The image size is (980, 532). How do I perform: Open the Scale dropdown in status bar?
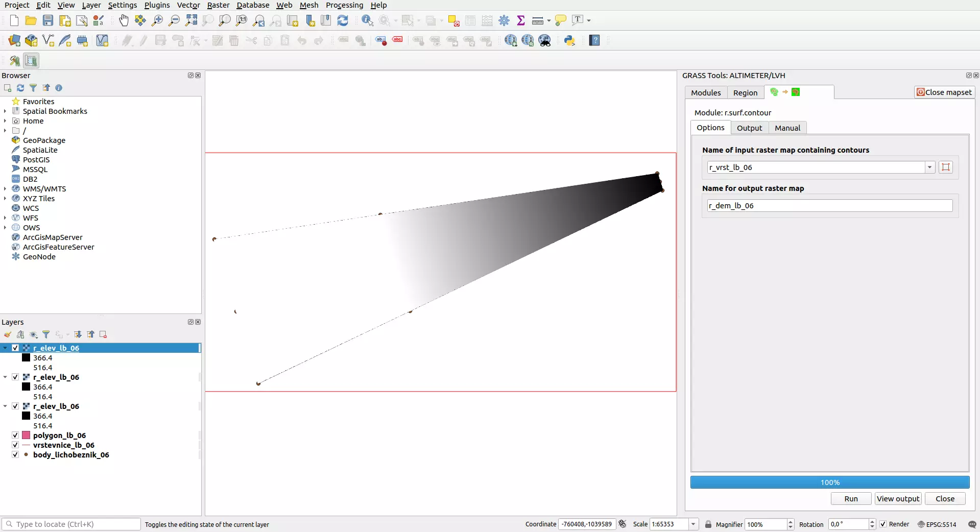point(693,524)
